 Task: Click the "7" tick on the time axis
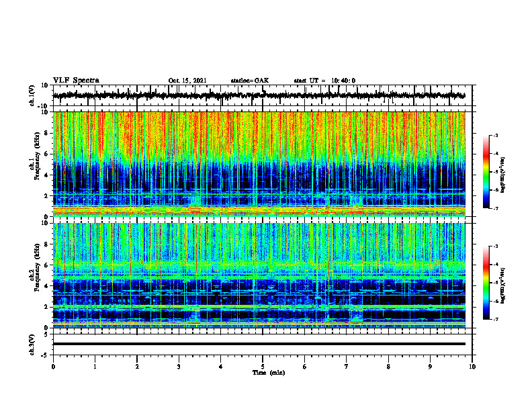coord(347,367)
